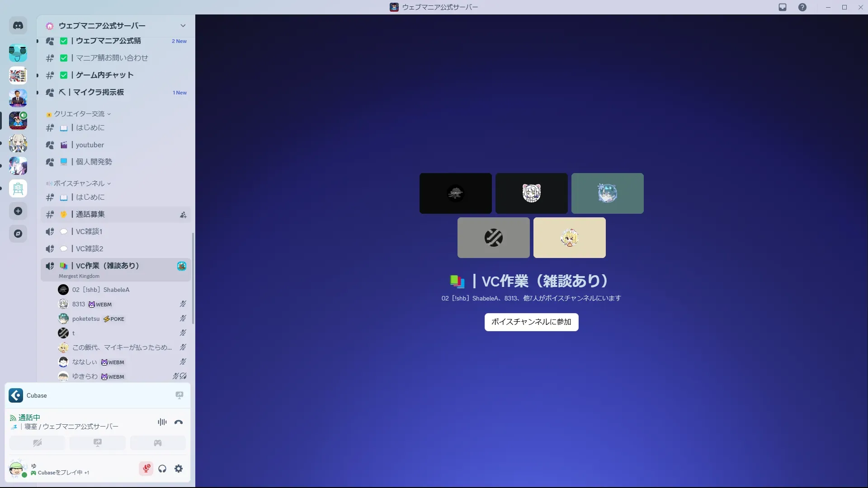Collapse the ボイスチャンネル category
Image resolution: width=868 pixels, height=488 pixels.
pyautogui.click(x=79, y=183)
